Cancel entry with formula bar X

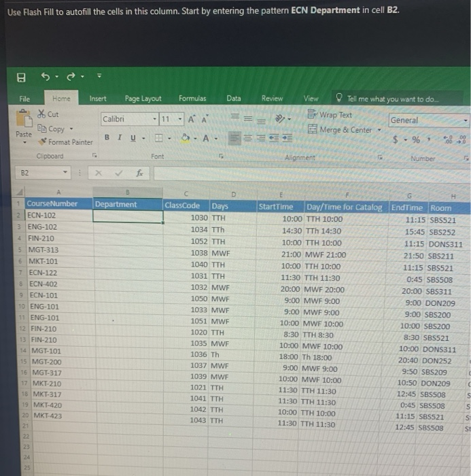[99, 173]
